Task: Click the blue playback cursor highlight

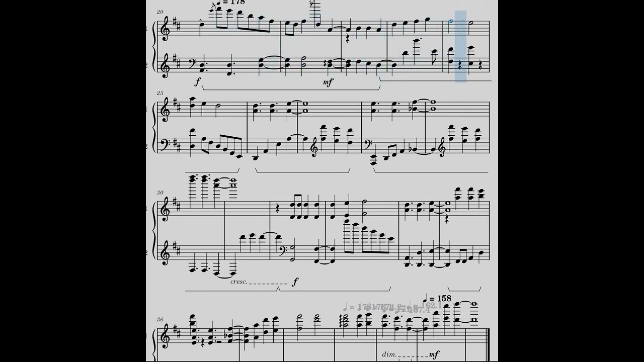Action: [x=460, y=46]
